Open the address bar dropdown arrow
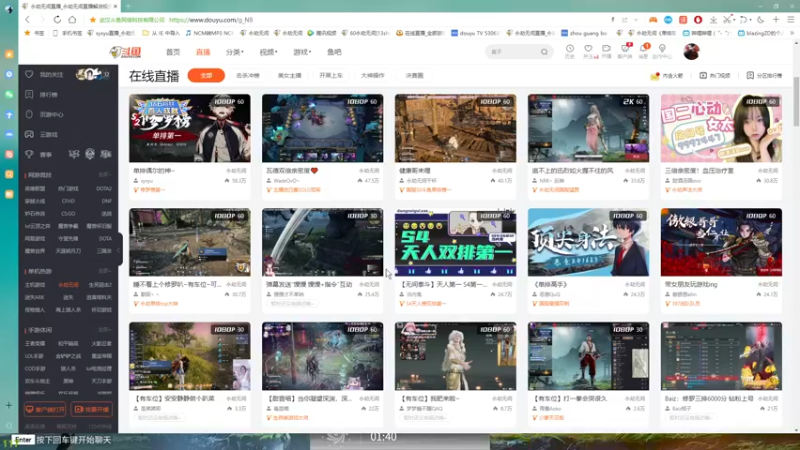 click(x=636, y=20)
